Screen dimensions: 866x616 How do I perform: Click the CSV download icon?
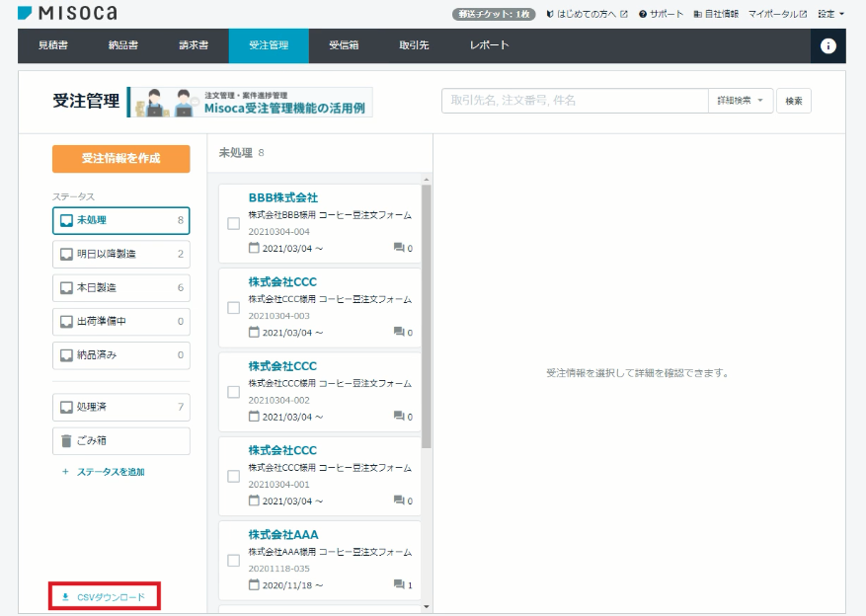coord(66,596)
